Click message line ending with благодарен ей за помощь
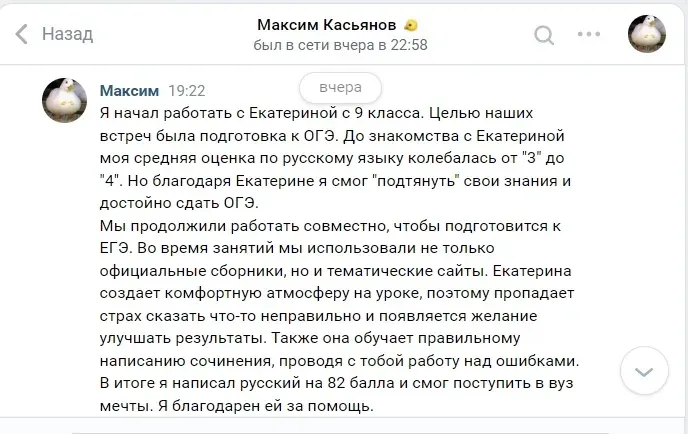Viewport: 688px width, 434px height. (x=237, y=406)
